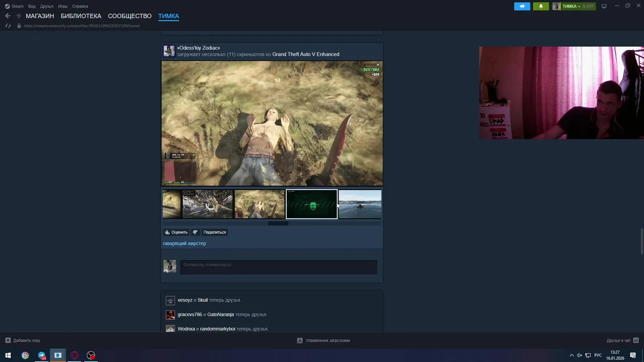Open the Steam menu in the menu bar
Screen dimensions: 644x362
click(x=14, y=6)
